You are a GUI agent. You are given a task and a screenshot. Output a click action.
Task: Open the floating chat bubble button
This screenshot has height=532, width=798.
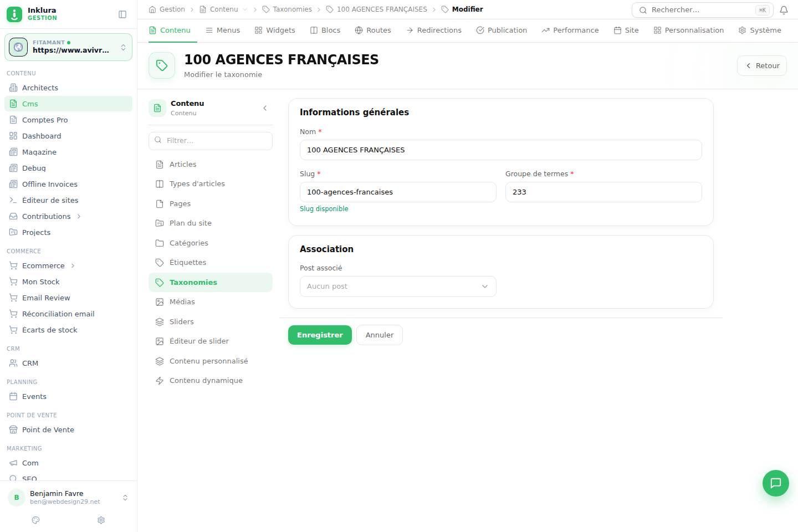pyautogui.click(x=775, y=483)
